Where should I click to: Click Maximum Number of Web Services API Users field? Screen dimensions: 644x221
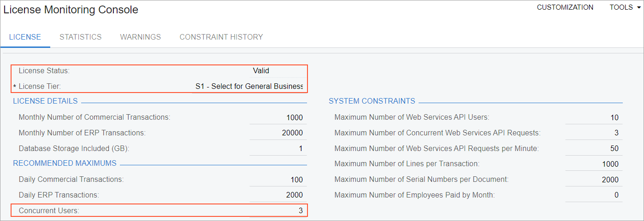point(593,117)
